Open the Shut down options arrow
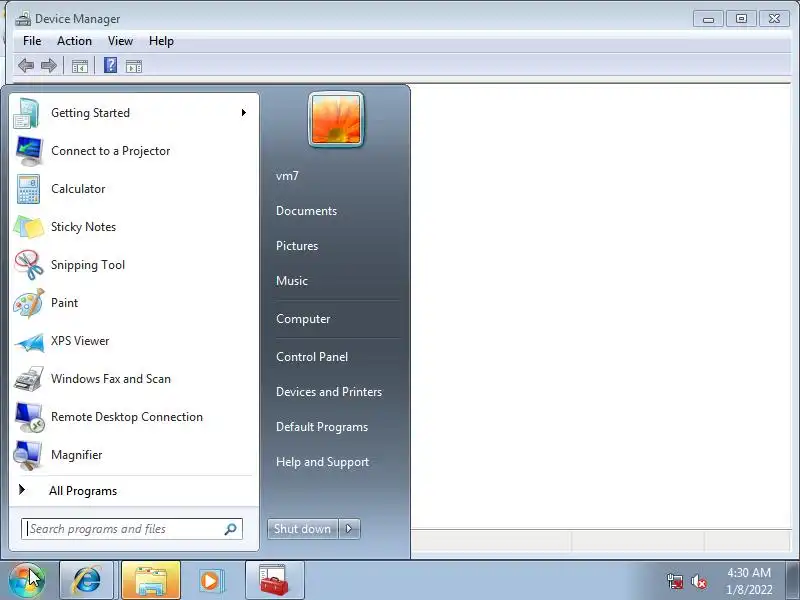The height and width of the screenshot is (600, 800). point(349,529)
